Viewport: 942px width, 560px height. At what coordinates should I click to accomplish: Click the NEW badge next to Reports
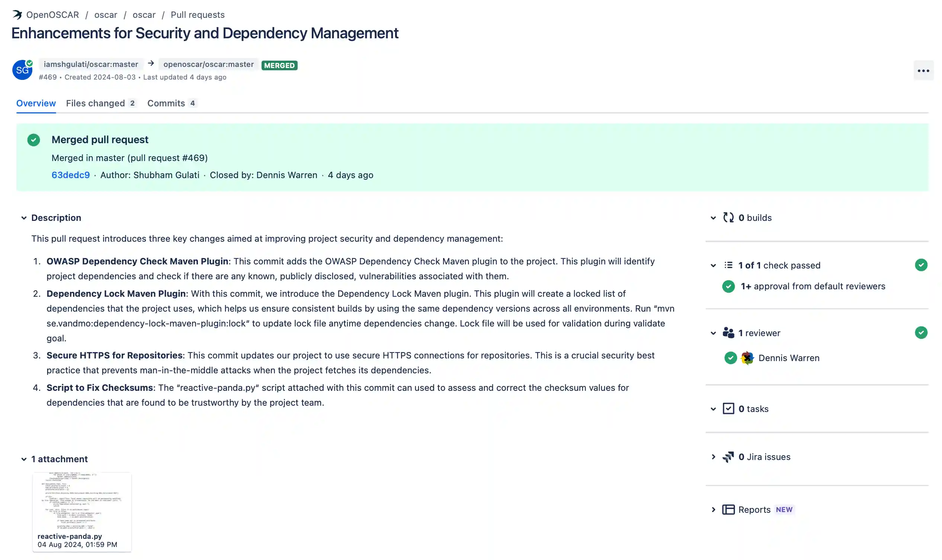tap(784, 509)
